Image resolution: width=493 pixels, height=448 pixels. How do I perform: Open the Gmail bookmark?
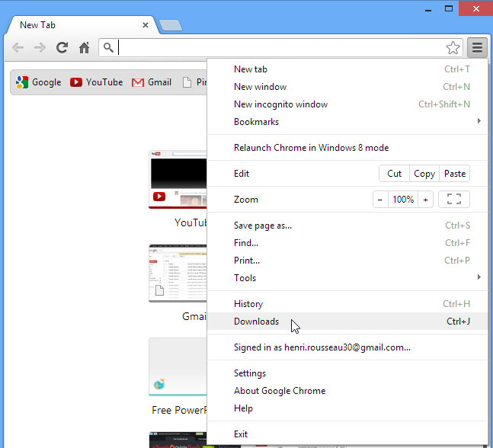click(x=152, y=82)
